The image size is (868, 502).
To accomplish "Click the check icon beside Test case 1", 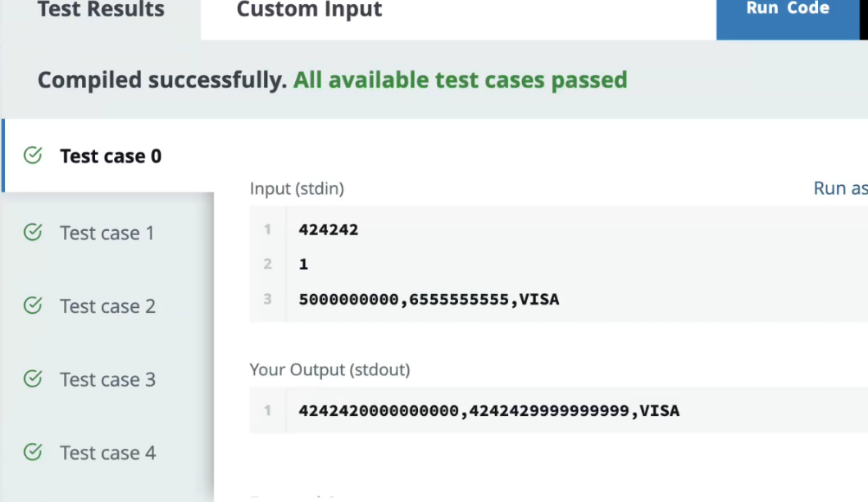I will 33,233.
